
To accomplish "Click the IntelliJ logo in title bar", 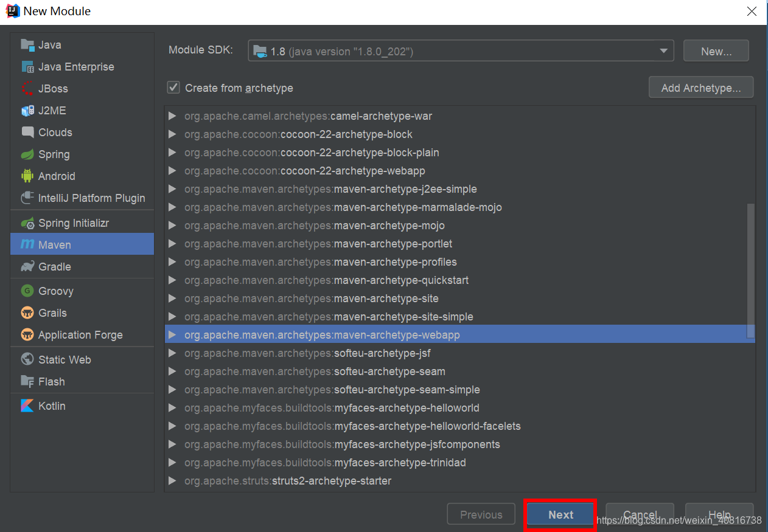I will coord(12,11).
